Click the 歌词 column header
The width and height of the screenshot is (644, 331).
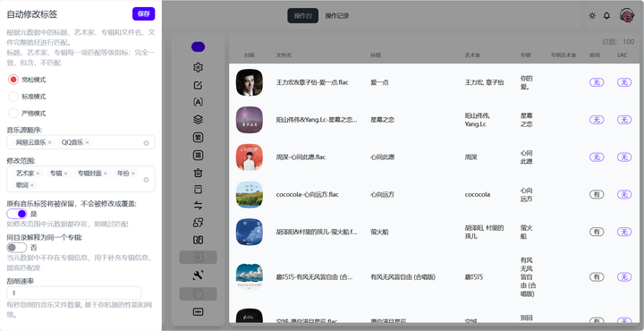point(594,55)
